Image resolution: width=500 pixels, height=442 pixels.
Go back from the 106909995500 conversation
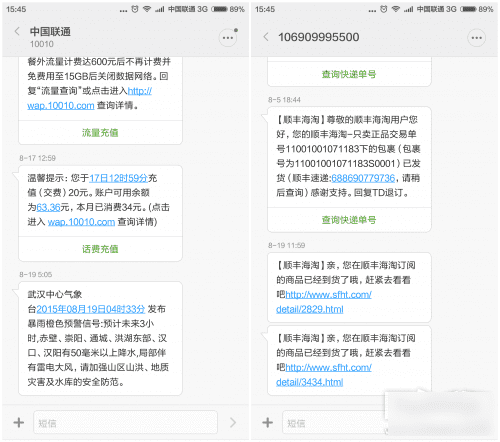[x=266, y=37]
